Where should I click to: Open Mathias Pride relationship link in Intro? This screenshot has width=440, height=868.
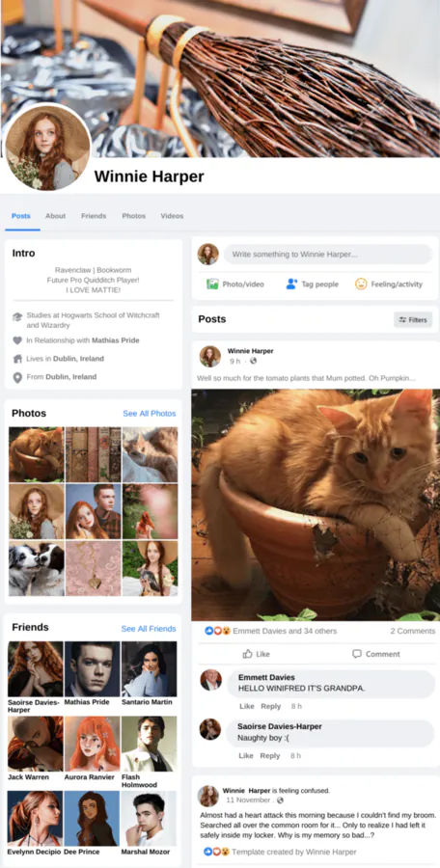(x=115, y=340)
